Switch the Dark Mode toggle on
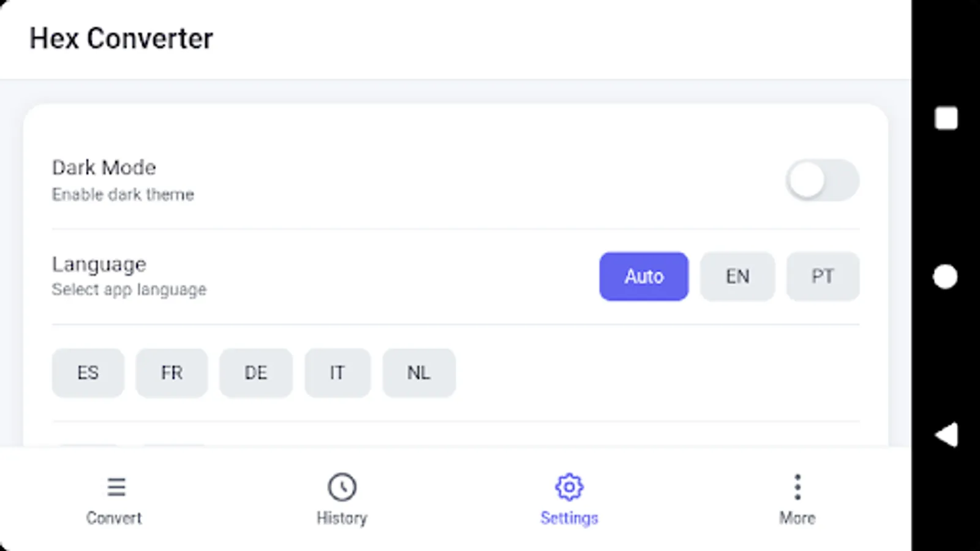This screenshot has width=980, height=551. [823, 180]
